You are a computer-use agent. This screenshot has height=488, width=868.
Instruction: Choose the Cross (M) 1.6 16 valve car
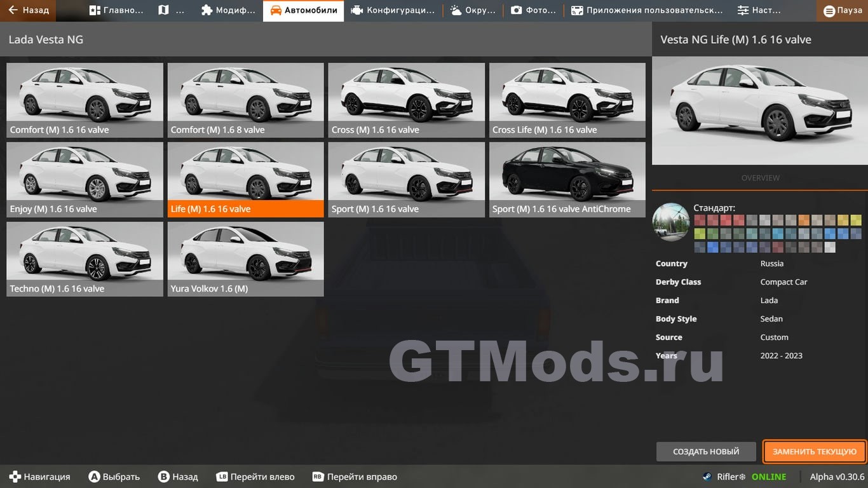(x=406, y=100)
